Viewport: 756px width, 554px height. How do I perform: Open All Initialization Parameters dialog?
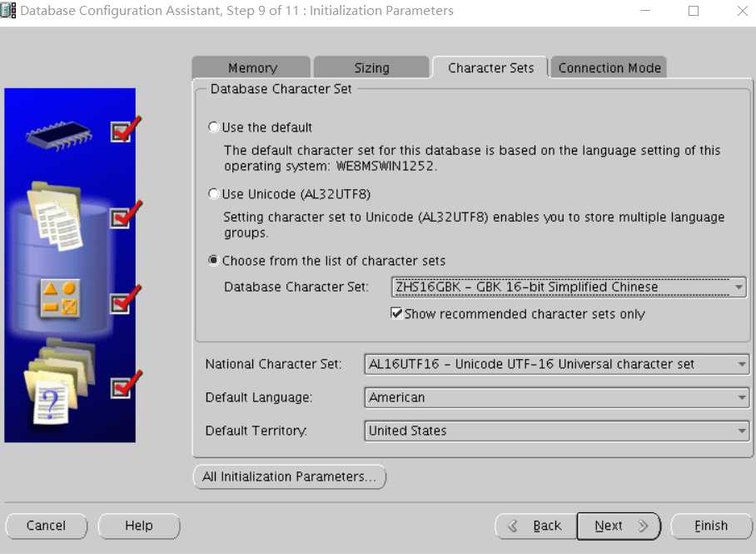pyautogui.click(x=289, y=477)
